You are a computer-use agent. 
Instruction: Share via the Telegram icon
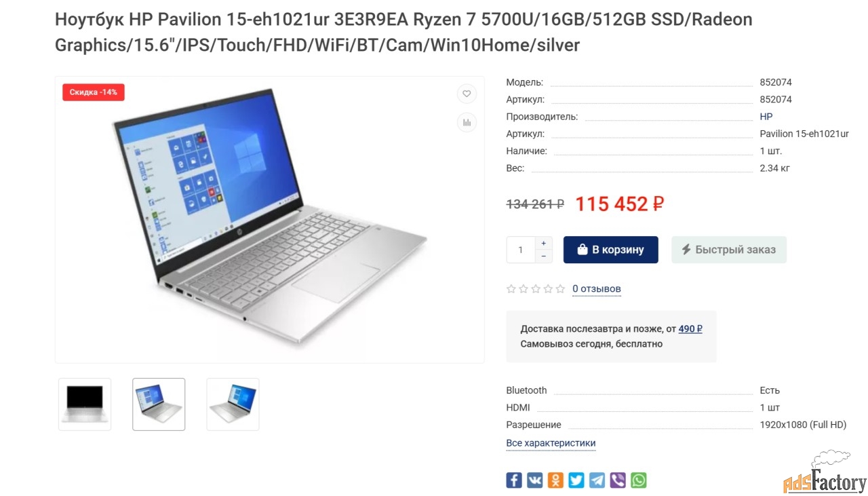click(597, 480)
